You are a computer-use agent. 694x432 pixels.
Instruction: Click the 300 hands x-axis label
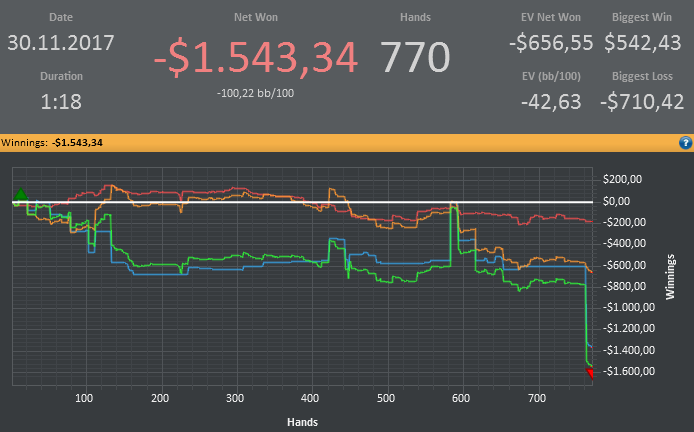pos(235,398)
